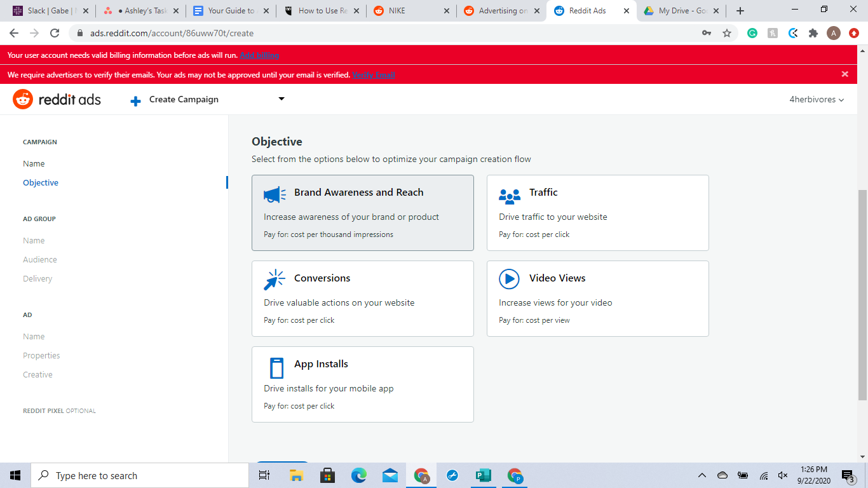
Task: Click the phone icon for App Installs
Action: pos(276,368)
